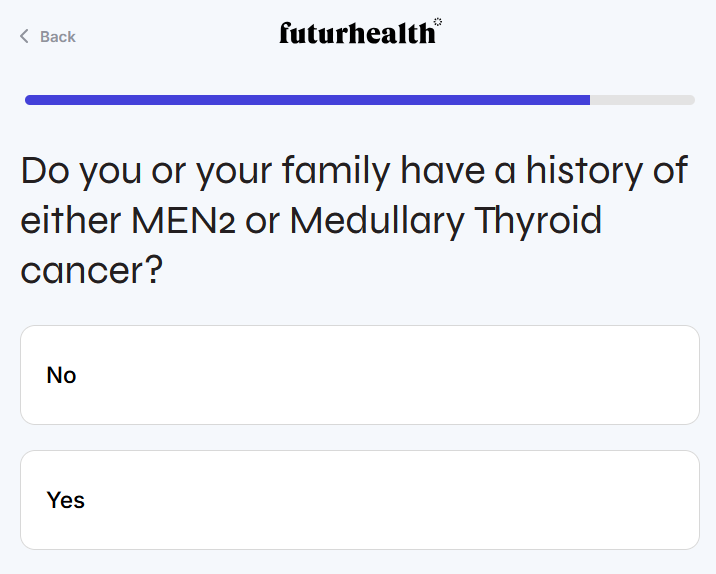Select the No answer option
The image size is (716, 574).
[359, 375]
